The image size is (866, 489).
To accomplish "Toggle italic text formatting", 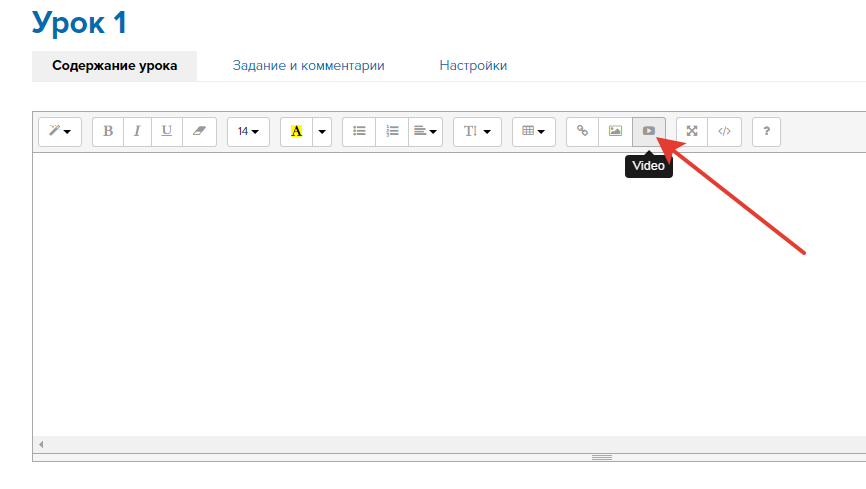I will [x=137, y=131].
